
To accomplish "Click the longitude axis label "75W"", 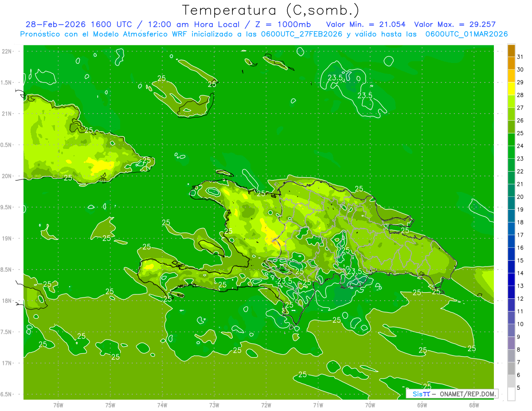I will [110, 405].
